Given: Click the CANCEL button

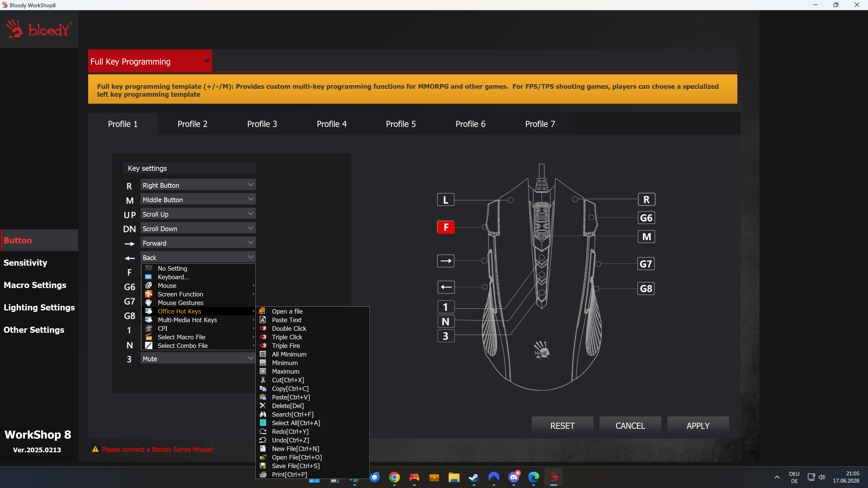Looking at the screenshot, I should coord(630,426).
